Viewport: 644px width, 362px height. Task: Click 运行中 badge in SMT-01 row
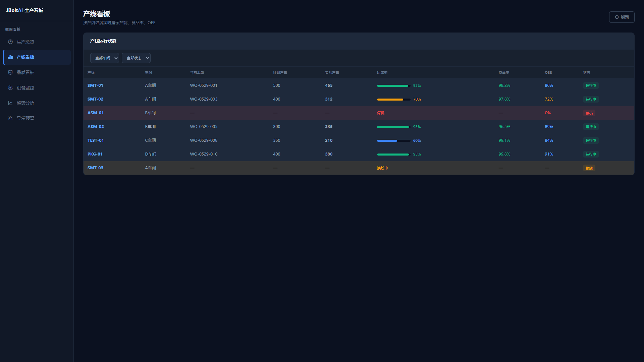pos(591,86)
